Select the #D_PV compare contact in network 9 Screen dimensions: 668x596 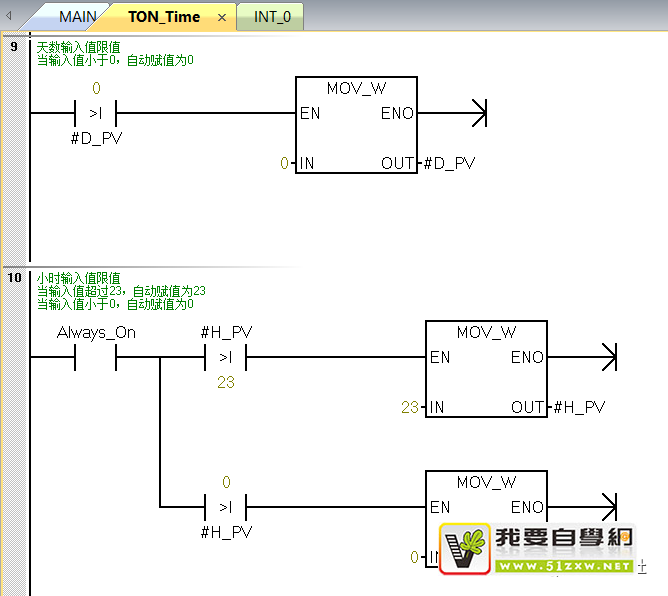96,114
